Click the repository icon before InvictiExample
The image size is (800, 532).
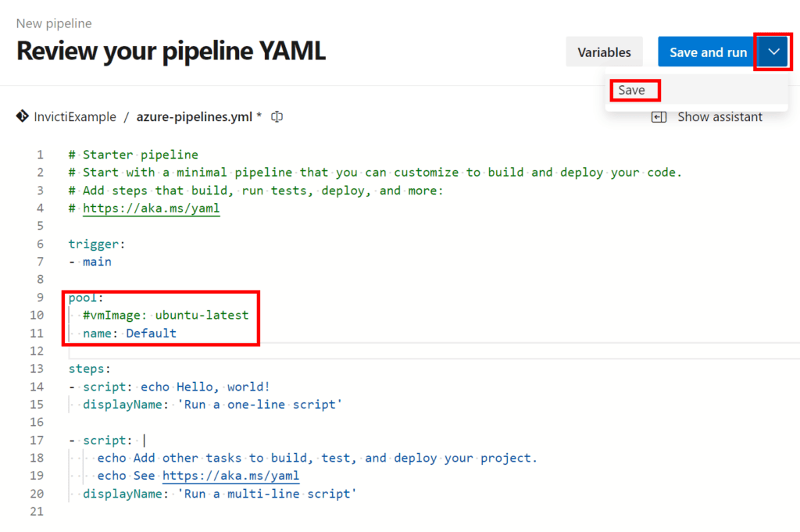[23, 116]
